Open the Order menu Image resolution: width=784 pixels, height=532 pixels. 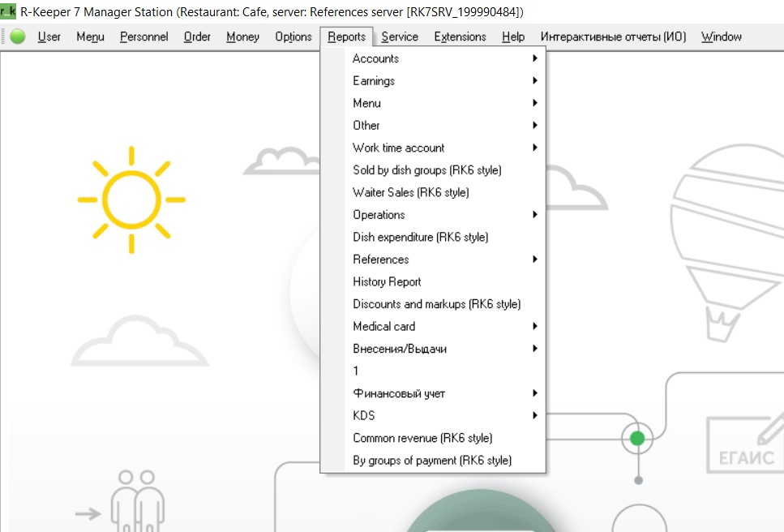(197, 36)
